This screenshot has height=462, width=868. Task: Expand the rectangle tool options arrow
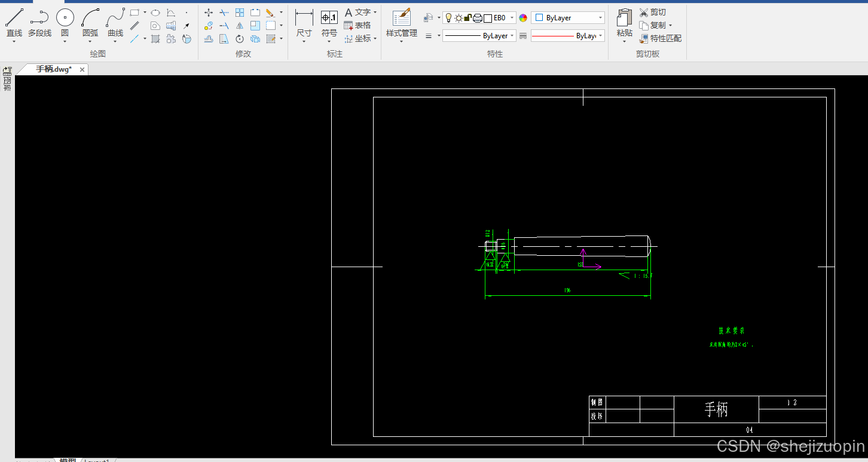pyautogui.click(x=145, y=13)
